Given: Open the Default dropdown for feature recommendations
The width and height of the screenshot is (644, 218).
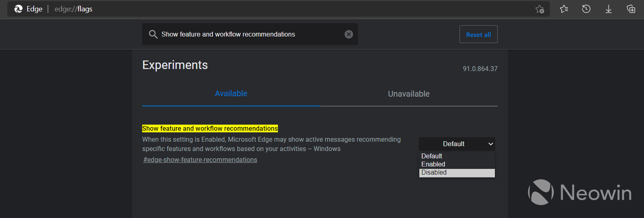Looking at the screenshot, I should tap(457, 144).
